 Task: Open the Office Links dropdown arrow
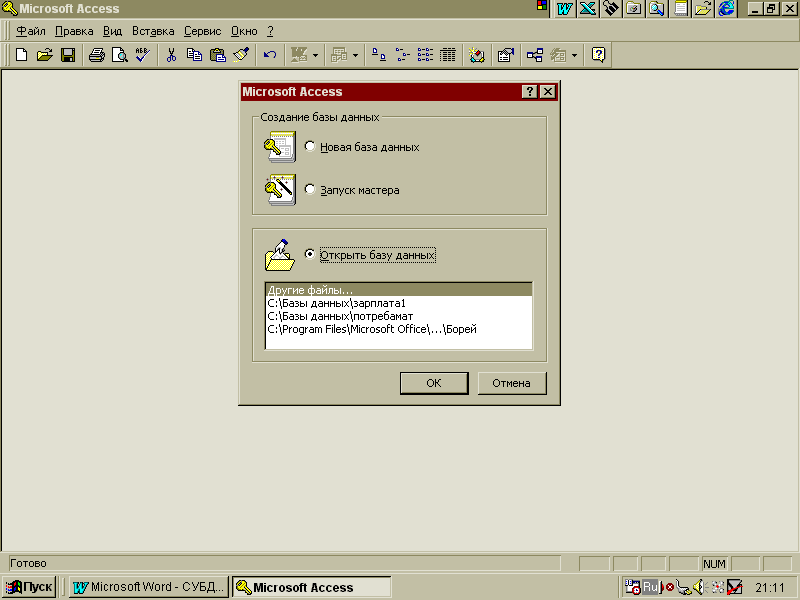pos(315,55)
